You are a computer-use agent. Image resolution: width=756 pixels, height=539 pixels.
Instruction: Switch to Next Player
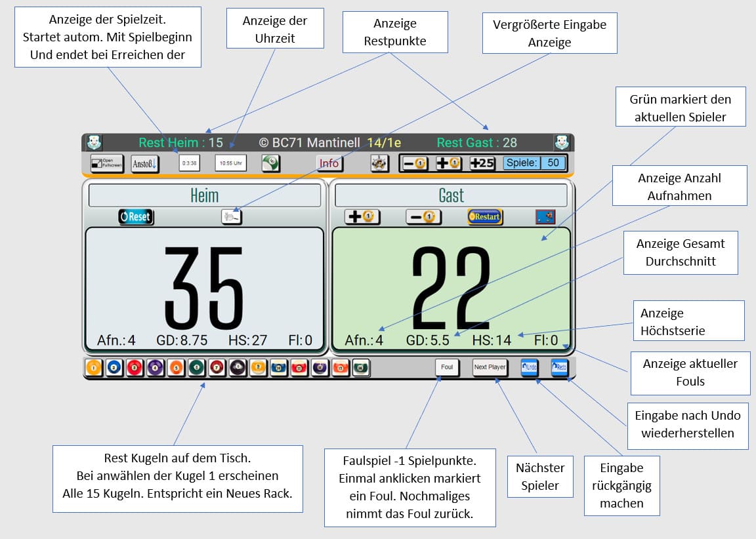pos(490,367)
